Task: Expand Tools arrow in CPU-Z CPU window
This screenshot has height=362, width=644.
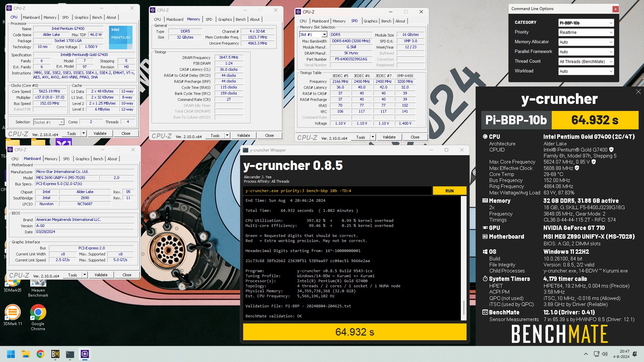Action: click(x=84, y=133)
